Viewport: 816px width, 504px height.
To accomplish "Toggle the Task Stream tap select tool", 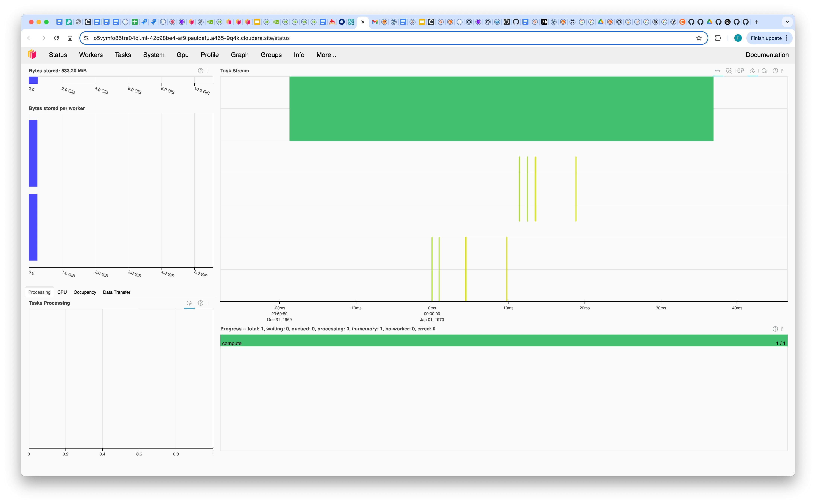I will point(752,71).
